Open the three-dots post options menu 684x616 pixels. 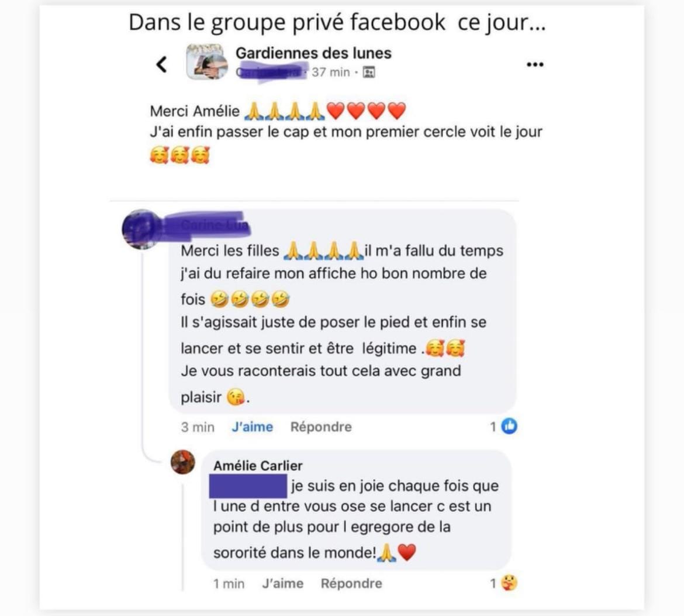pos(535,64)
